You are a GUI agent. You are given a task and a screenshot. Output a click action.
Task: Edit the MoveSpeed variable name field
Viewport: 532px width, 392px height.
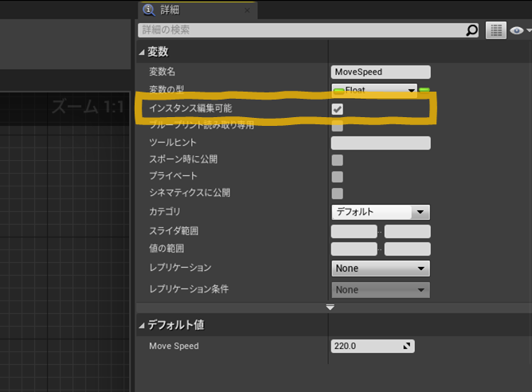(x=381, y=72)
